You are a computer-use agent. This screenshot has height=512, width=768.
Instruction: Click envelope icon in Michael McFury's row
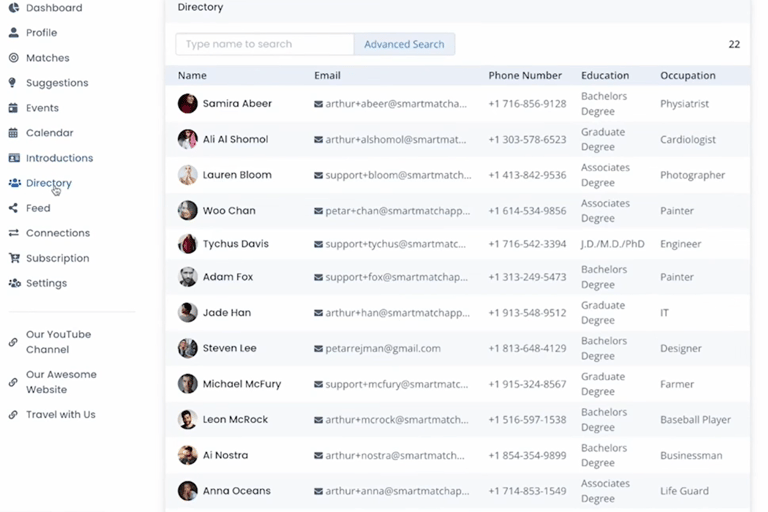[x=318, y=385]
